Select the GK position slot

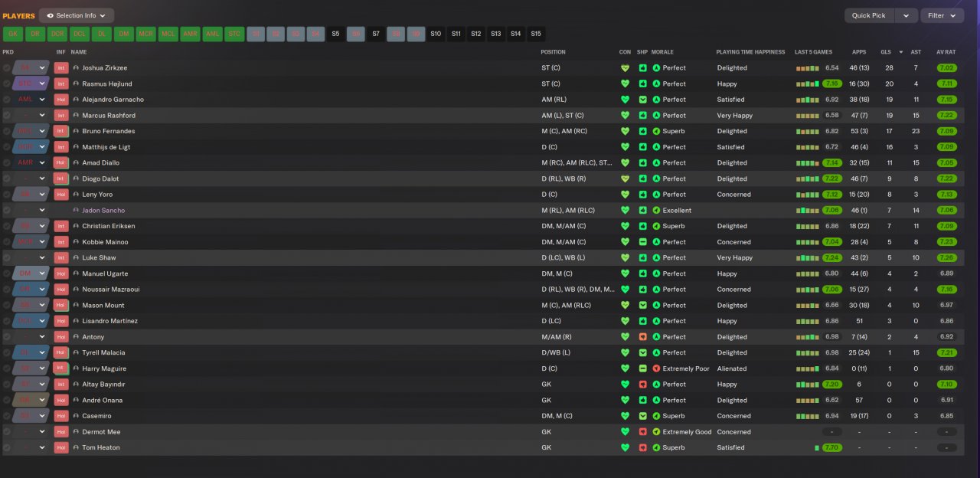(12, 34)
